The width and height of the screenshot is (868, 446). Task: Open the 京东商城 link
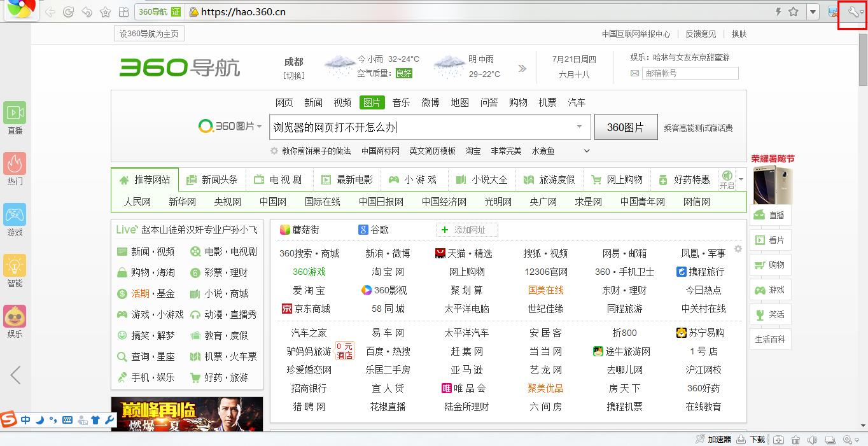pyautogui.click(x=306, y=309)
